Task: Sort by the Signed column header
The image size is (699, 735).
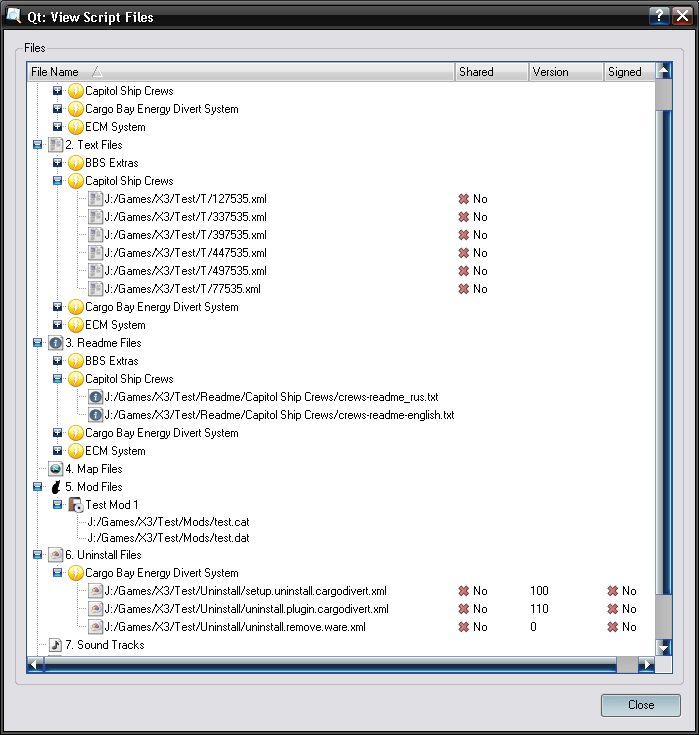Action: click(x=629, y=72)
